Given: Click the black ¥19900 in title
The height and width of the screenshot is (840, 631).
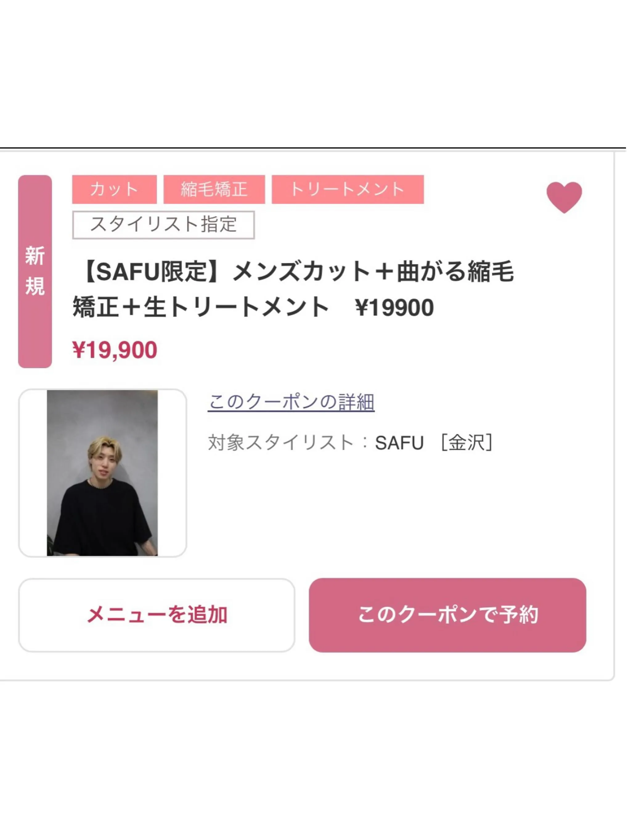Looking at the screenshot, I should click(394, 308).
